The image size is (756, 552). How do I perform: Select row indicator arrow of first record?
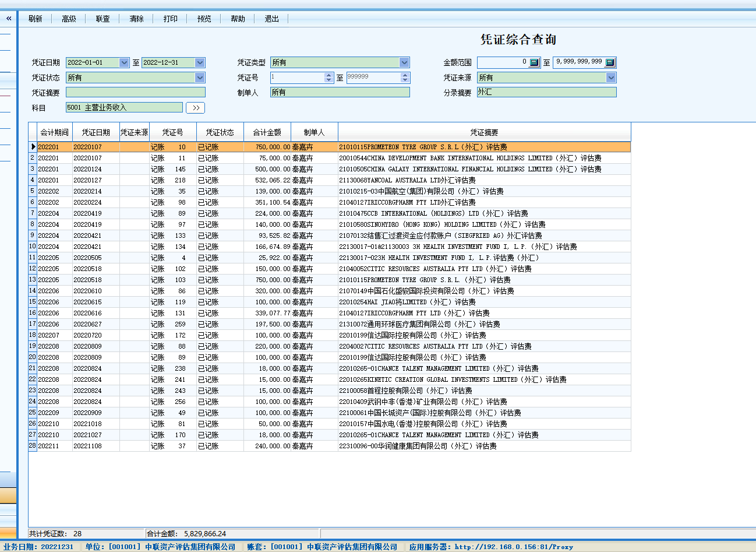point(33,147)
